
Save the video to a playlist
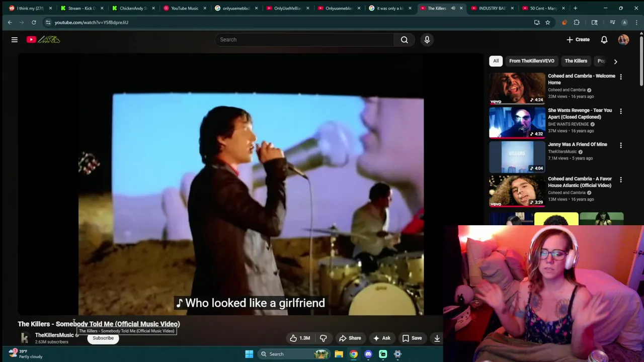(x=412, y=338)
